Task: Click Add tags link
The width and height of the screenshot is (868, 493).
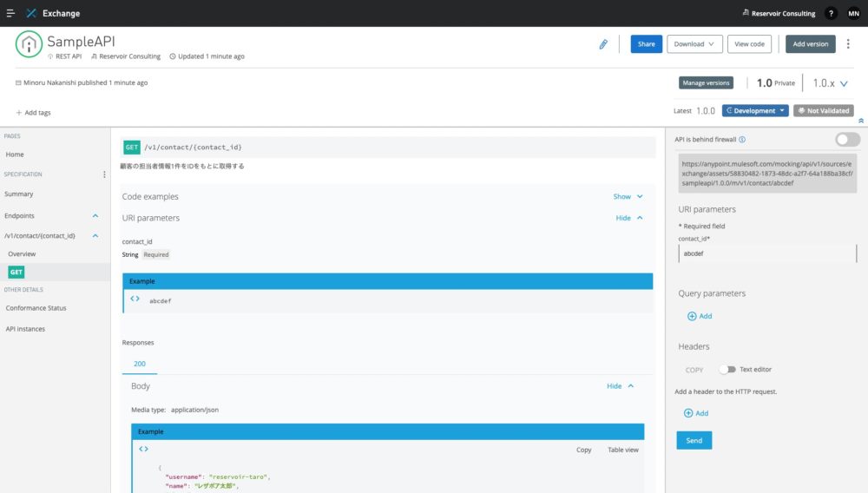Action: point(37,112)
